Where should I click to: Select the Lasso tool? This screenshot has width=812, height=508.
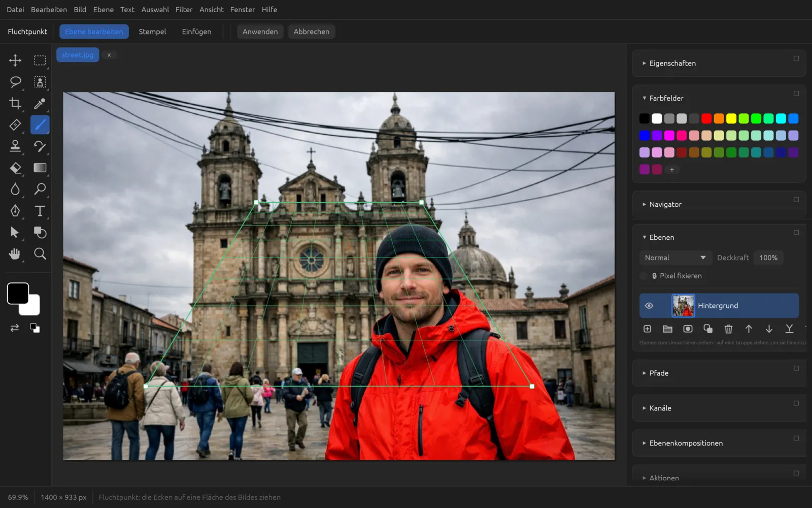pyautogui.click(x=15, y=82)
